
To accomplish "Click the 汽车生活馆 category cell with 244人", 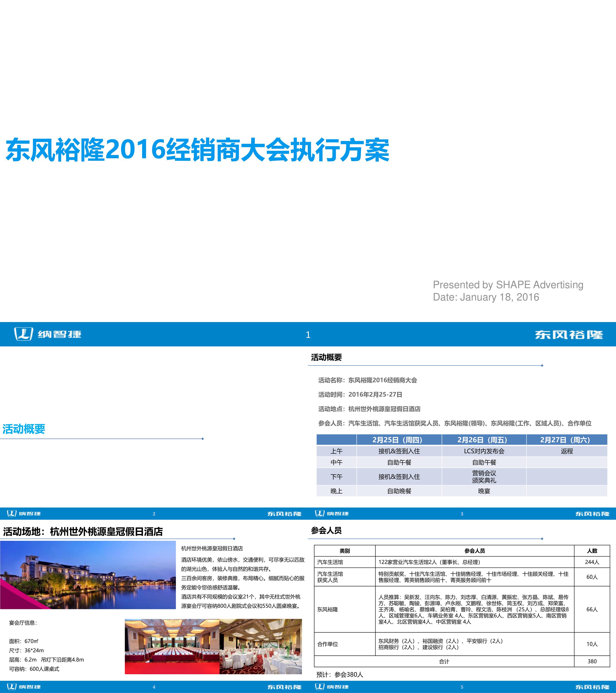I will tap(345, 562).
